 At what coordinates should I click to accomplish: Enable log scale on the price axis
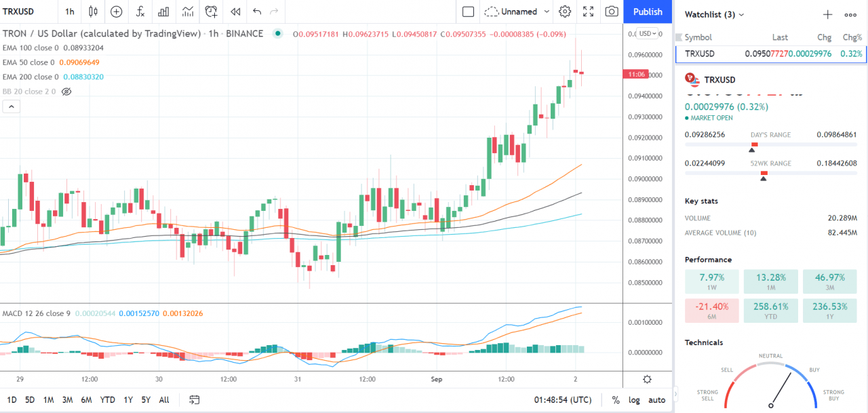[635, 399]
